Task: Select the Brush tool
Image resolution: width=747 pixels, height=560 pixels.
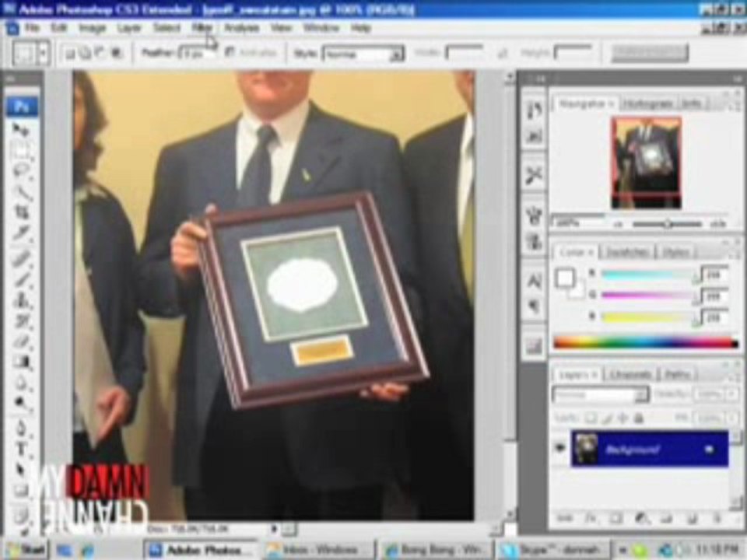Action: 21,279
